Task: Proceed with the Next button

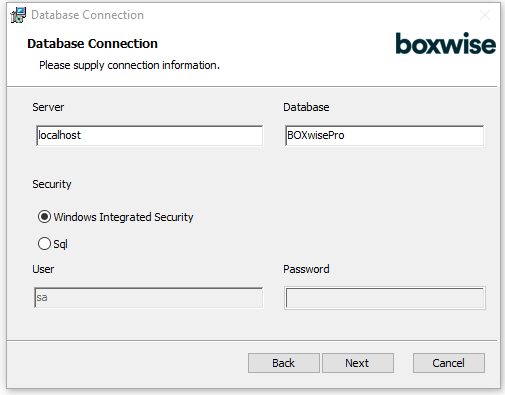Action: 358,363
